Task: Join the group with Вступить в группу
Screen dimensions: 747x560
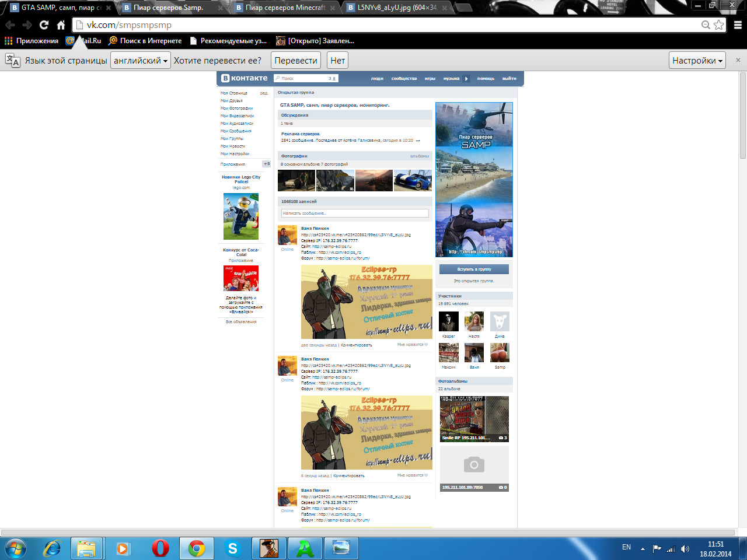Action: pyautogui.click(x=474, y=269)
